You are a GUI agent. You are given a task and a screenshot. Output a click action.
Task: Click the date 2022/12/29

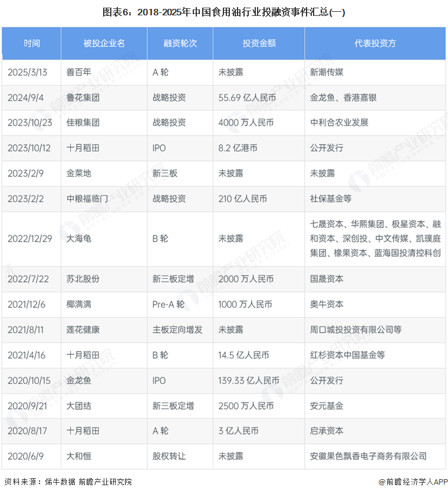point(30,239)
